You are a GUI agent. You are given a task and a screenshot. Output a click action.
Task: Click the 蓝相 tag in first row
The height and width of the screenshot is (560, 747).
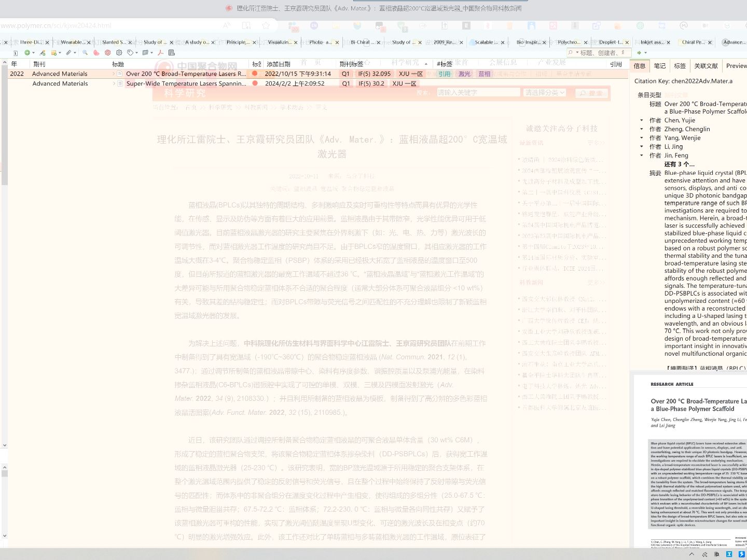pos(484,74)
